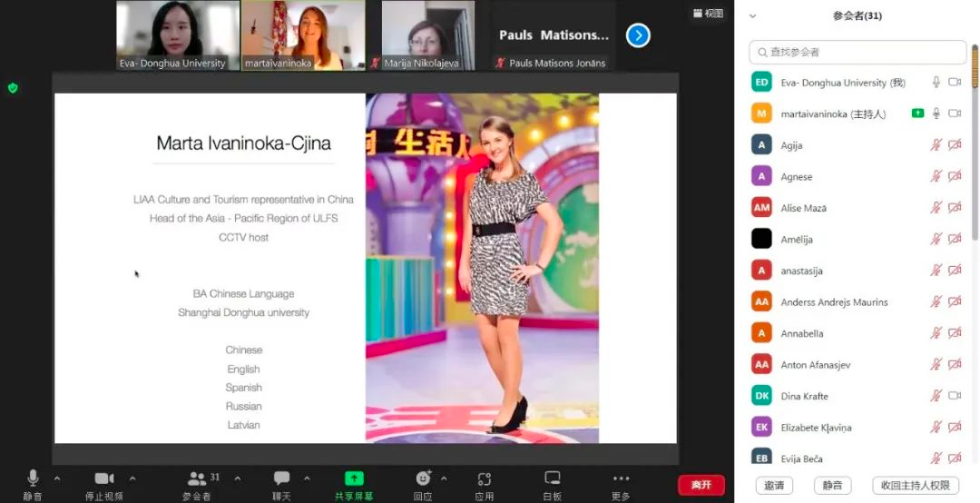Screen dimensions: 980x503
Task: Click the shared slide photo of presenter
Action: [482, 269]
